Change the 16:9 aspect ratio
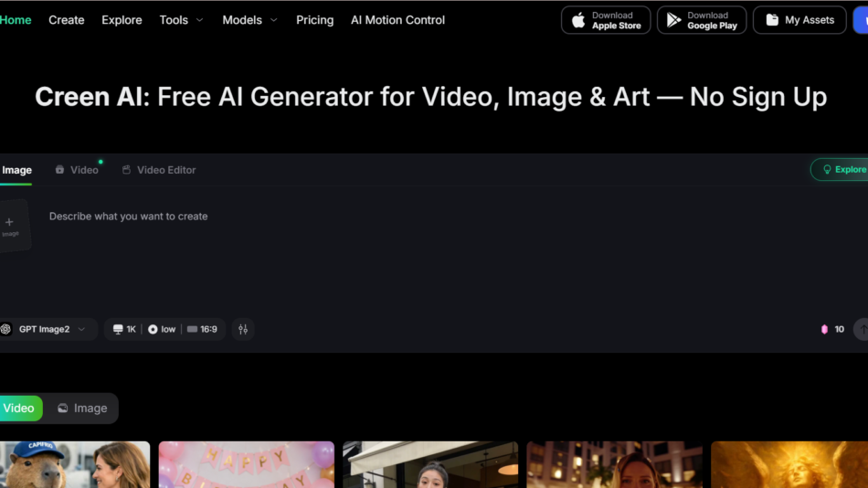Viewport: 868px width, 488px height. pyautogui.click(x=202, y=329)
